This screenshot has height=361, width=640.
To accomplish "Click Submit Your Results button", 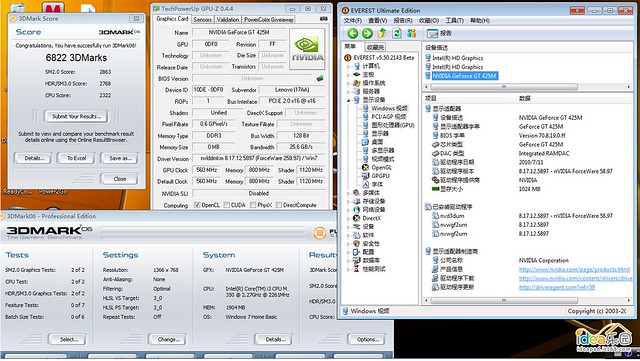I will [x=76, y=116].
